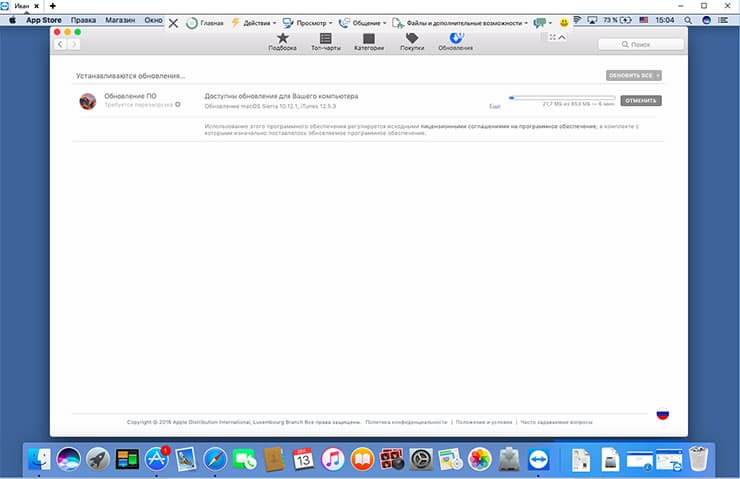Open System Preferences in the Dock

pyautogui.click(x=420, y=459)
